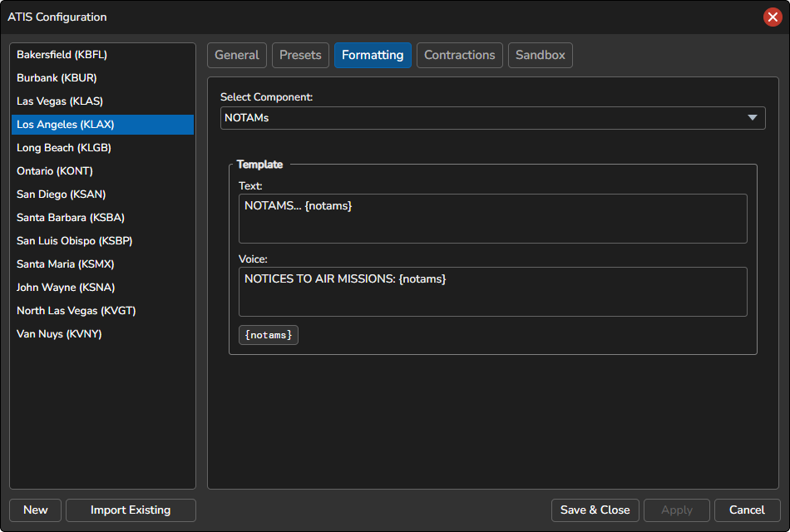Select San Diego (KSAN) from the list

[61, 195]
